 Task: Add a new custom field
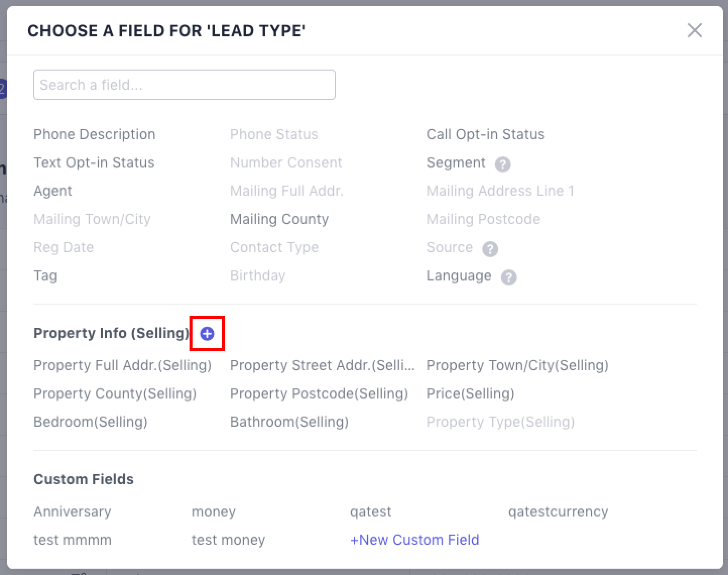[x=414, y=540]
